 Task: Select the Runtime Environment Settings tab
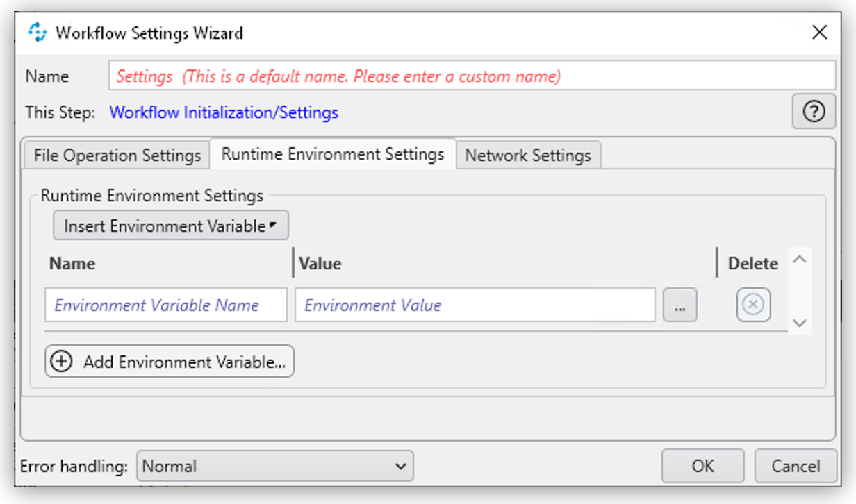pos(332,154)
